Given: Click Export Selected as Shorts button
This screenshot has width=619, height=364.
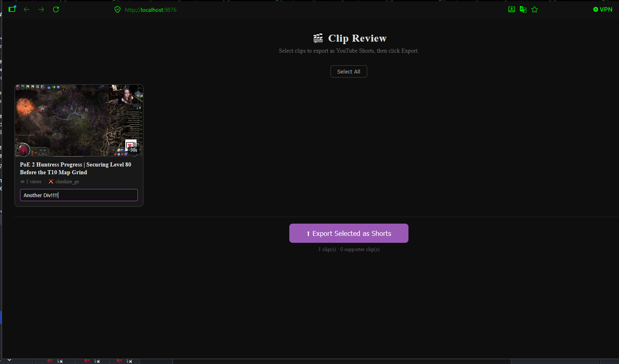Looking at the screenshot, I should pyautogui.click(x=349, y=233).
